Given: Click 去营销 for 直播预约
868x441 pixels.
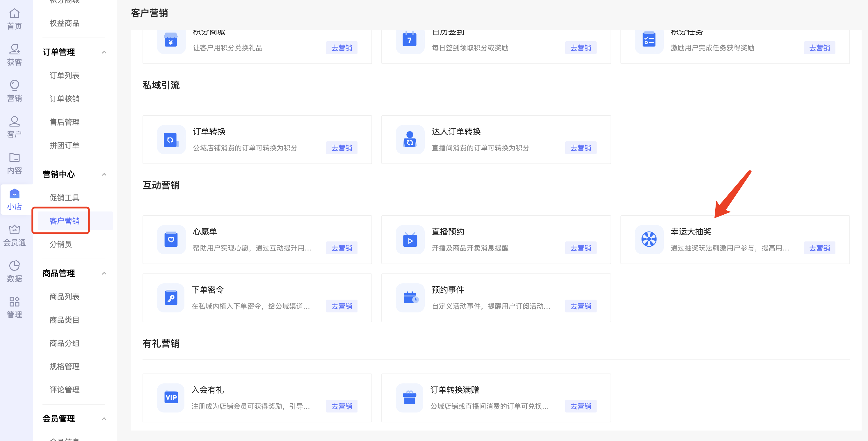Looking at the screenshot, I should point(581,248).
